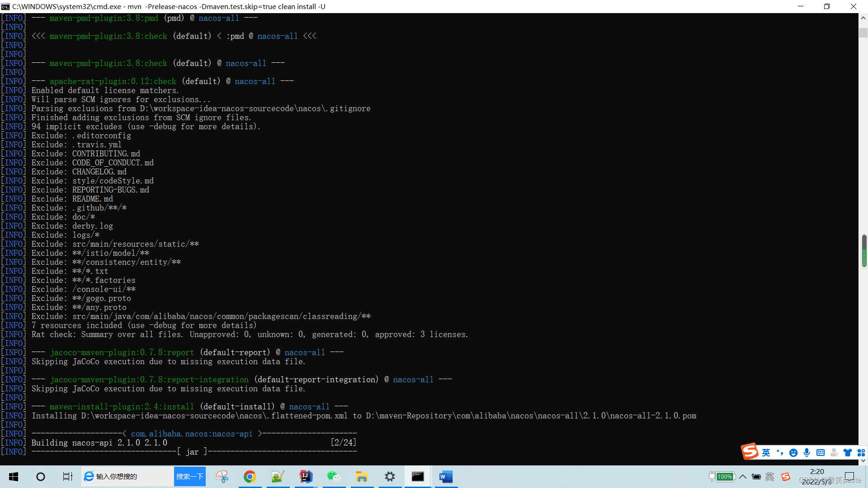Click the blue 搜索一下 search button

point(190,477)
